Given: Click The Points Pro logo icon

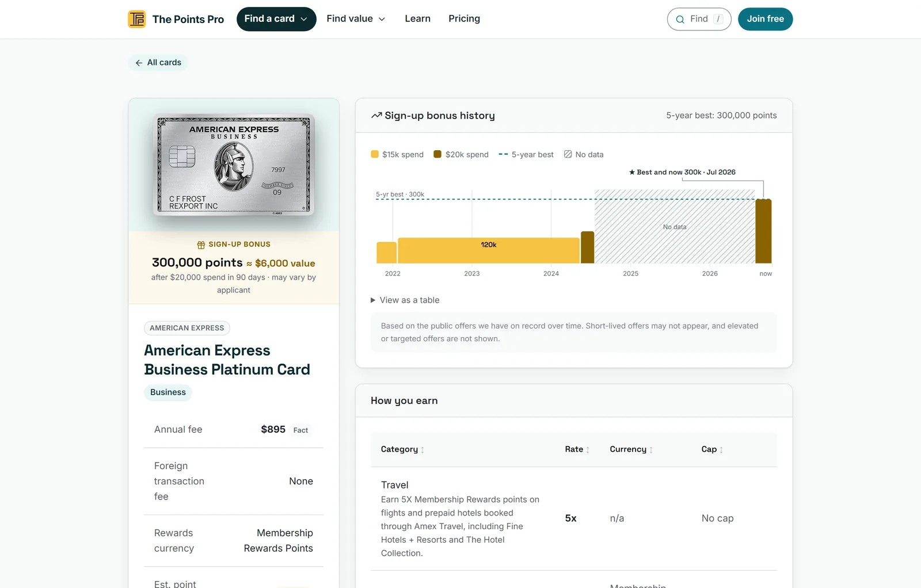Looking at the screenshot, I should pyautogui.click(x=137, y=19).
